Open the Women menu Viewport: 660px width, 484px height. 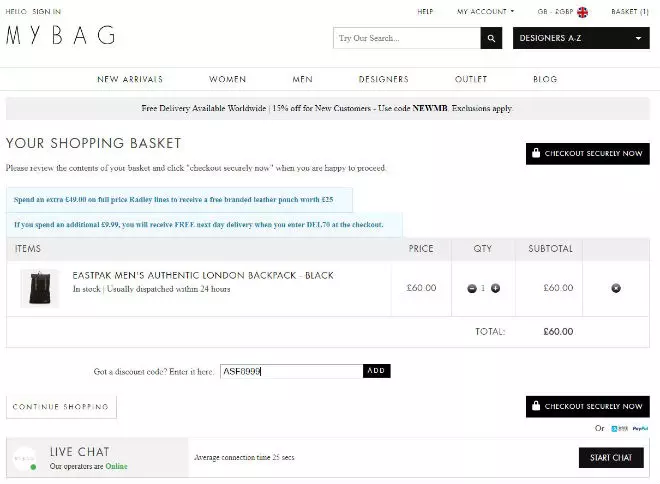click(227, 79)
